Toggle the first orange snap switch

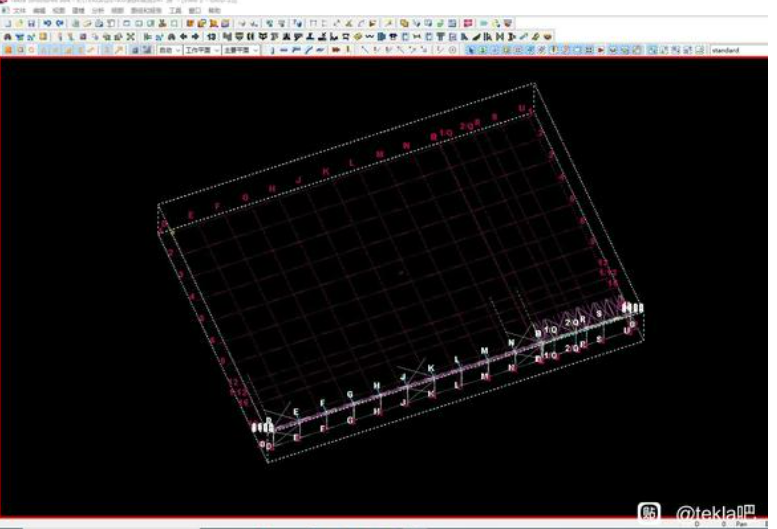coord(8,50)
